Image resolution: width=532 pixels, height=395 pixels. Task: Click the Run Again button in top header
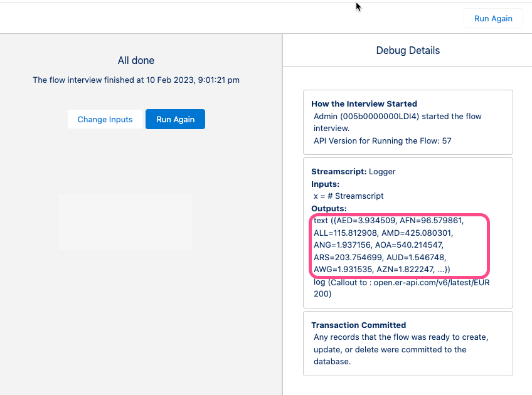(x=493, y=18)
